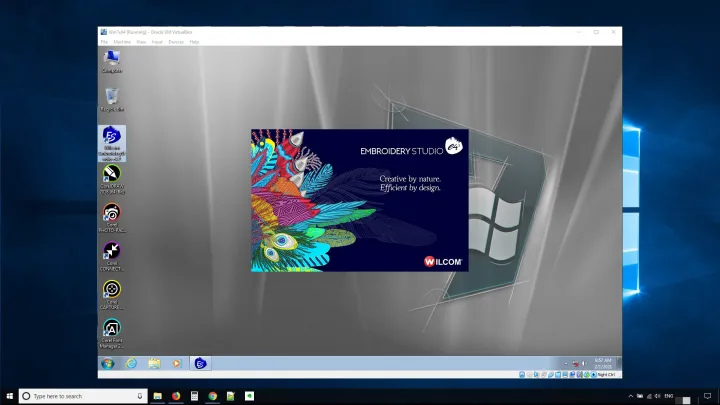Open Windows Explorer from the Windows 7 taskbar
This screenshot has width=720, height=405.
point(155,362)
